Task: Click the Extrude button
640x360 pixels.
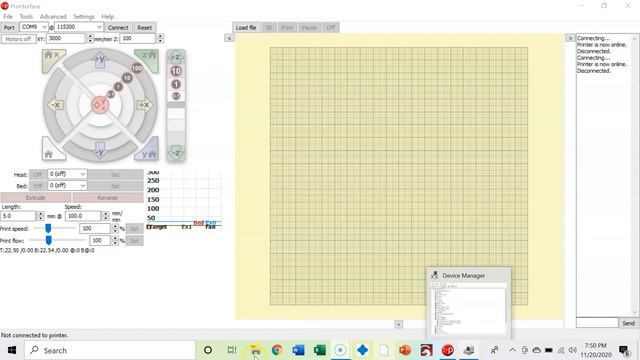Action: [36, 198]
